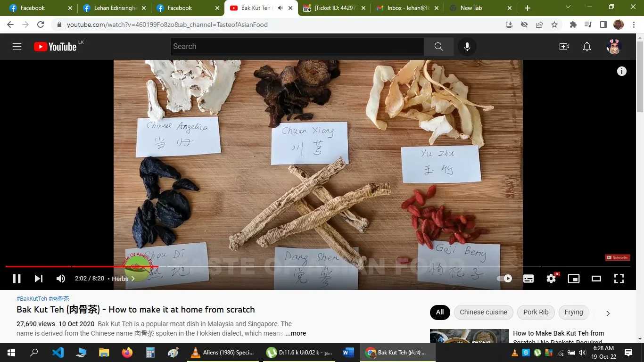
Task: Switch to the Inbox email tab
Action: (x=405, y=8)
